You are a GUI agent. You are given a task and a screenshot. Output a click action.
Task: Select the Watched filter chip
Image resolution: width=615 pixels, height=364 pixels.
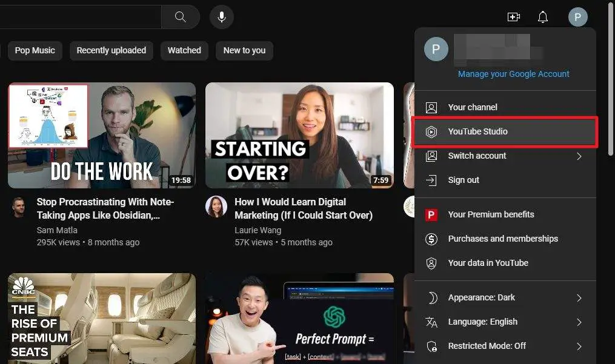point(184,51)
